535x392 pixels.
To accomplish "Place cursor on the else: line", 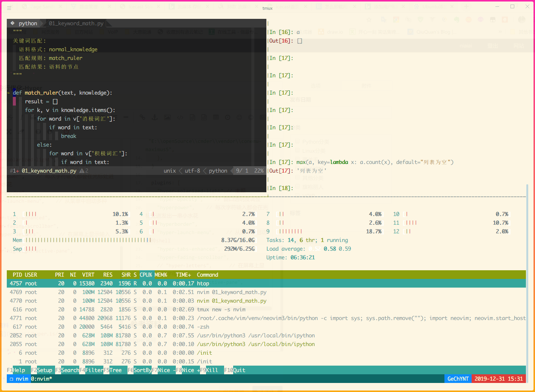I will tap(45, 145).
